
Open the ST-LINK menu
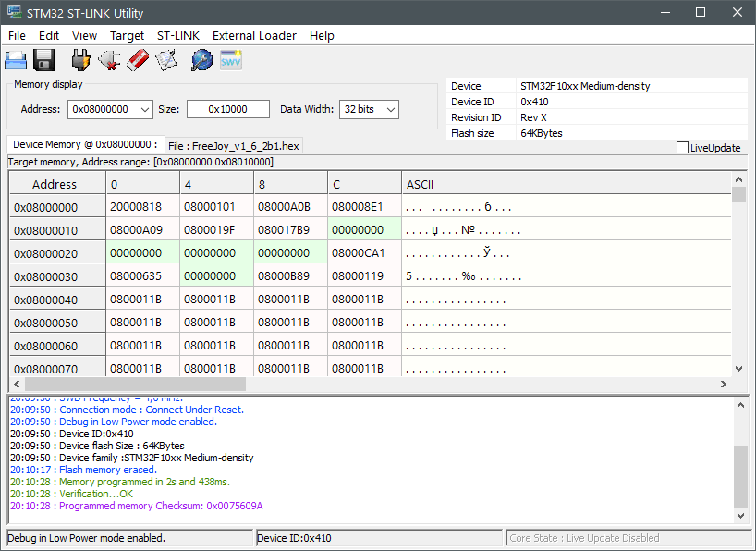pyautogui.click(x=177, y=35)
